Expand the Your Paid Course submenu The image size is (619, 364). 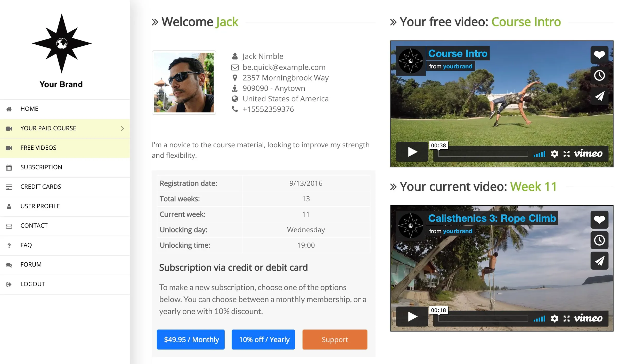pyautogui.click(x=123, y=128)
